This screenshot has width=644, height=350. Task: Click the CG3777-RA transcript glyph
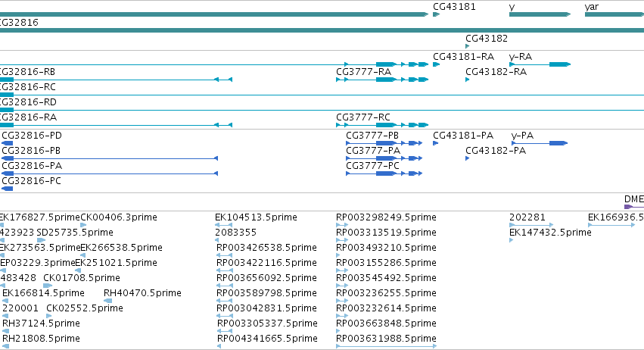382,80
